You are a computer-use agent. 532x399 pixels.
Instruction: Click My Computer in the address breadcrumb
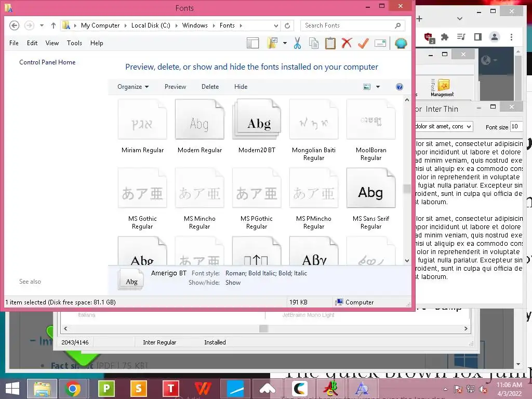(100, 25)
